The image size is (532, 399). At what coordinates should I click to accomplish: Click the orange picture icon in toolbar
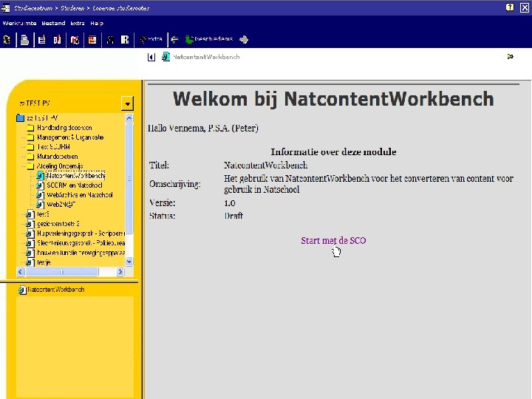(92, 40)
